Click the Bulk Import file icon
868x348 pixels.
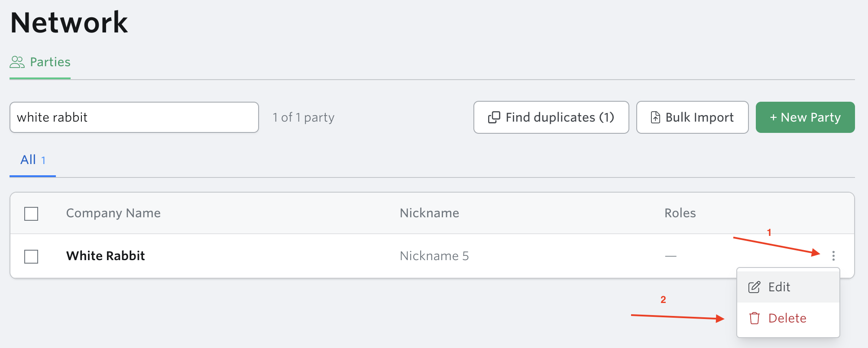point(656,117)
